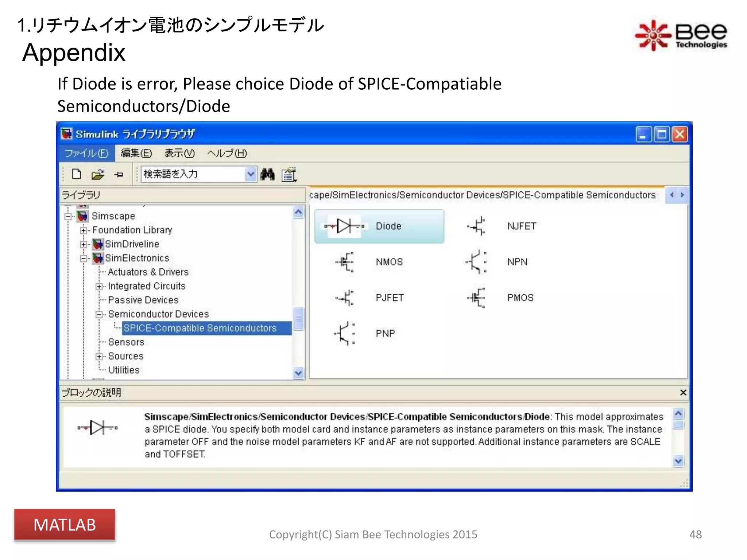Click into the 検索語を入力 search field

(193, 174)
